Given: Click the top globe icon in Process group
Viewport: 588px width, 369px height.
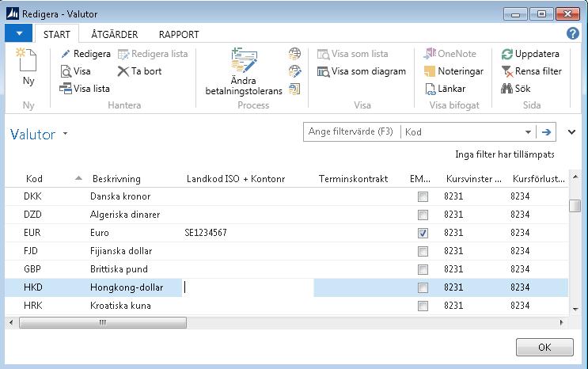Looking at the screenshot, I should click(294, 54).
